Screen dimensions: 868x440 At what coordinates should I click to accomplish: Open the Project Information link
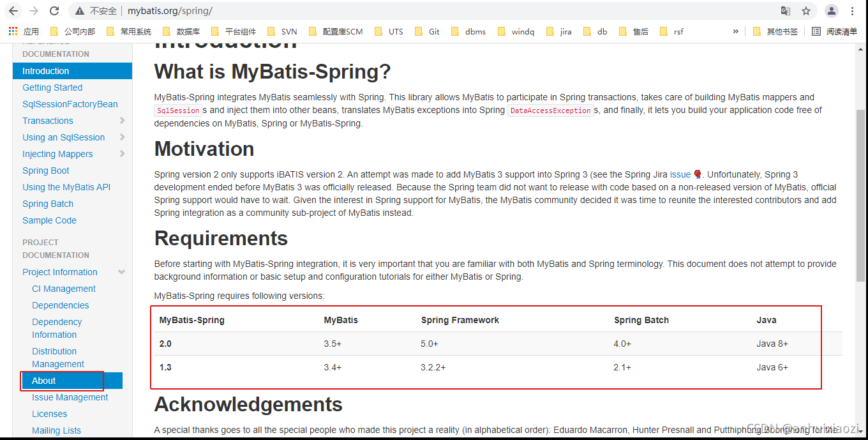(60, 272)
